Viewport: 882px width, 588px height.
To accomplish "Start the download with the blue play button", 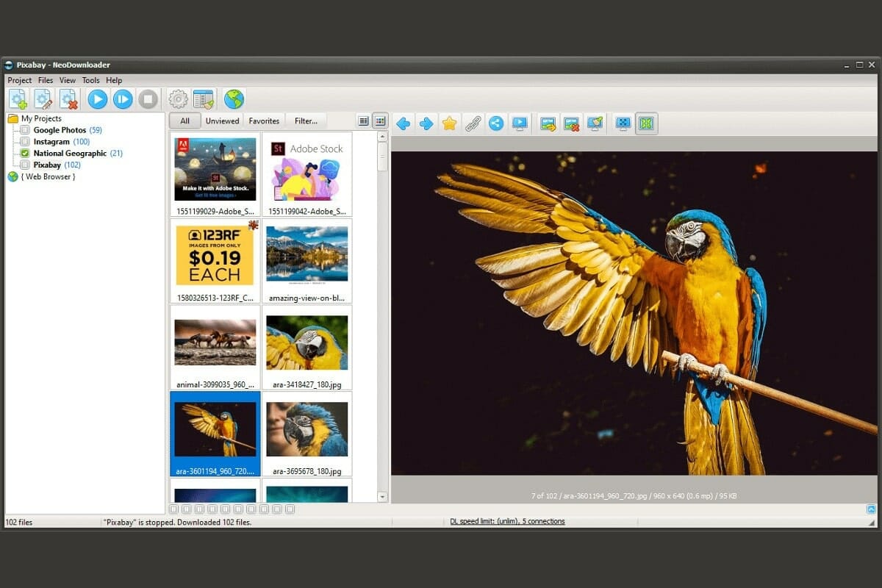I will 97,99.
